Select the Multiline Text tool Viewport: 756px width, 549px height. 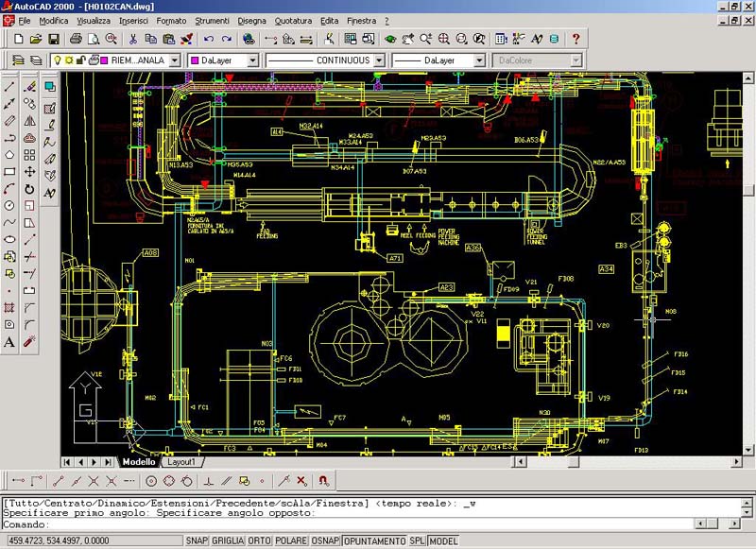click(9, 342)
